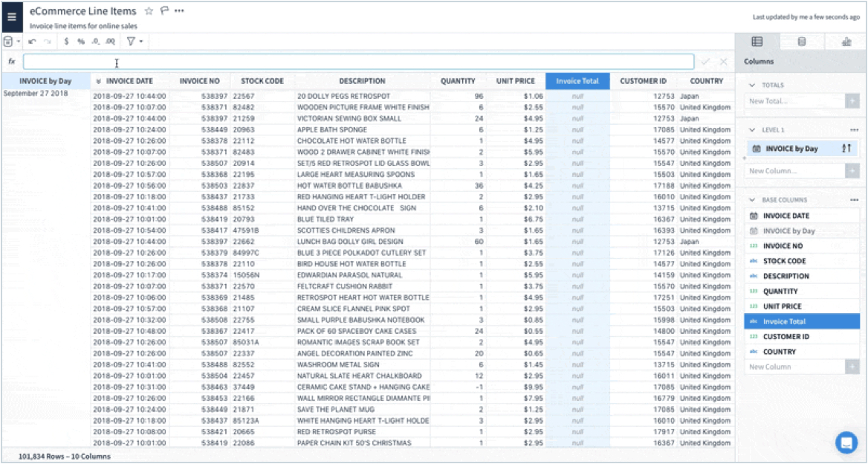This screenshot has height=464, width=868.
Task: Open the chat support bubble
Action: (x=846, y=442)
